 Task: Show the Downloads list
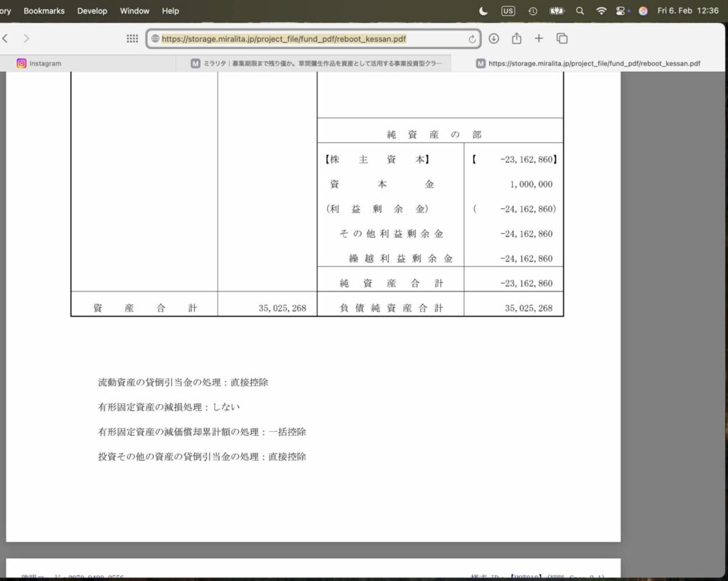(493, 38)
